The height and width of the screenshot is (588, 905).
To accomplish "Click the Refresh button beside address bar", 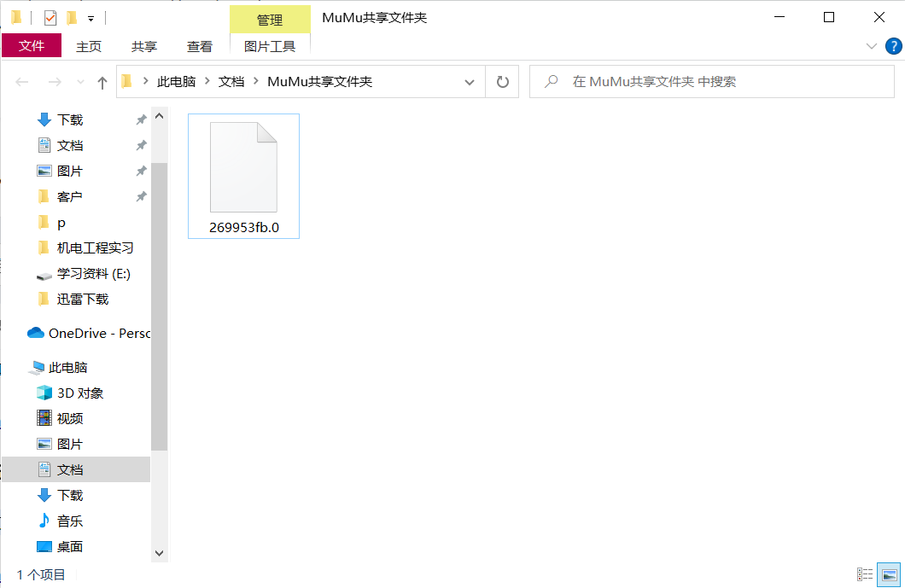I will click(x=502, y=82).
